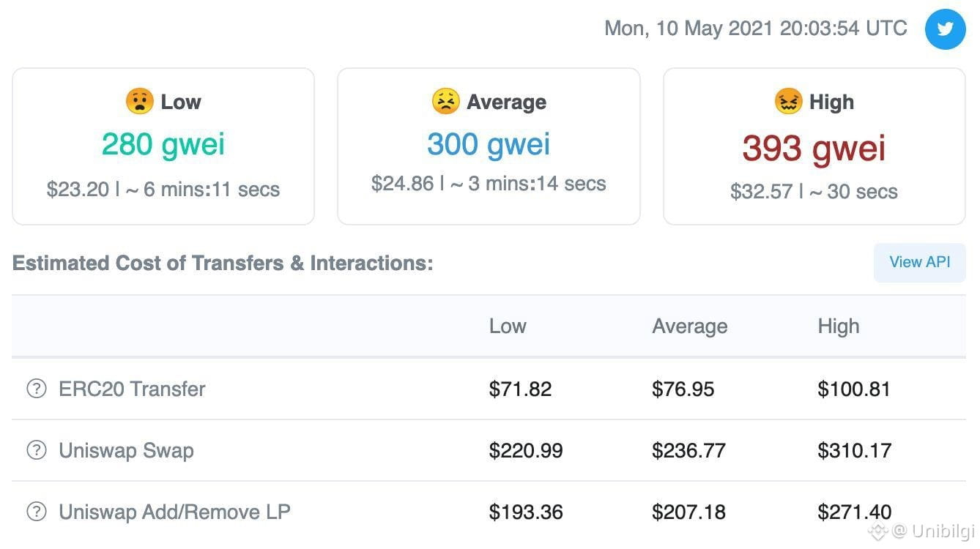Select the Low gas price card
This screenshot has width=980, height=549.
pyautogui.click(x=163, y=146)
